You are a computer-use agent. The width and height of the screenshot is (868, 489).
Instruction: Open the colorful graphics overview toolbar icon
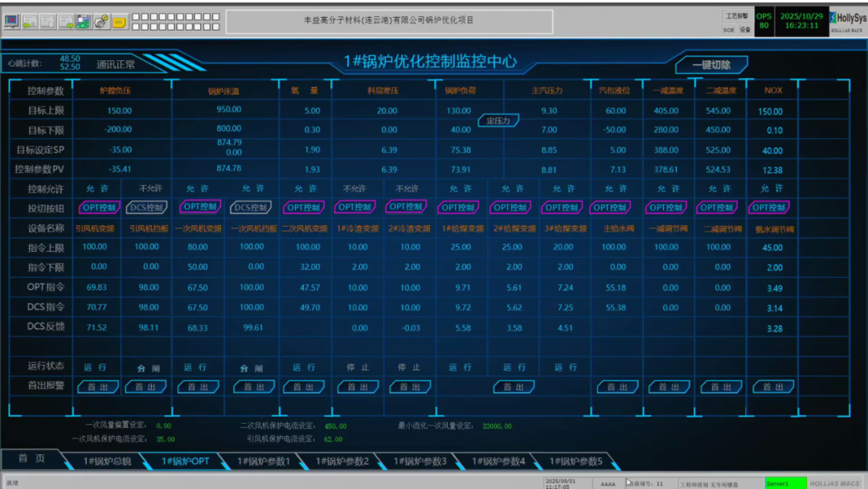tap(84, 22)
